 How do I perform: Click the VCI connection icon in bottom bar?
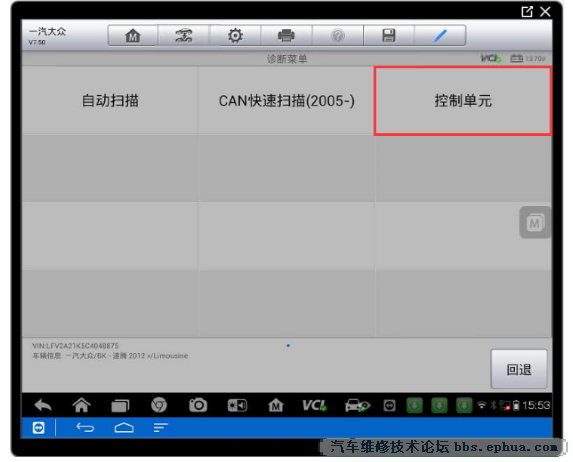click(x=314, y=405)
